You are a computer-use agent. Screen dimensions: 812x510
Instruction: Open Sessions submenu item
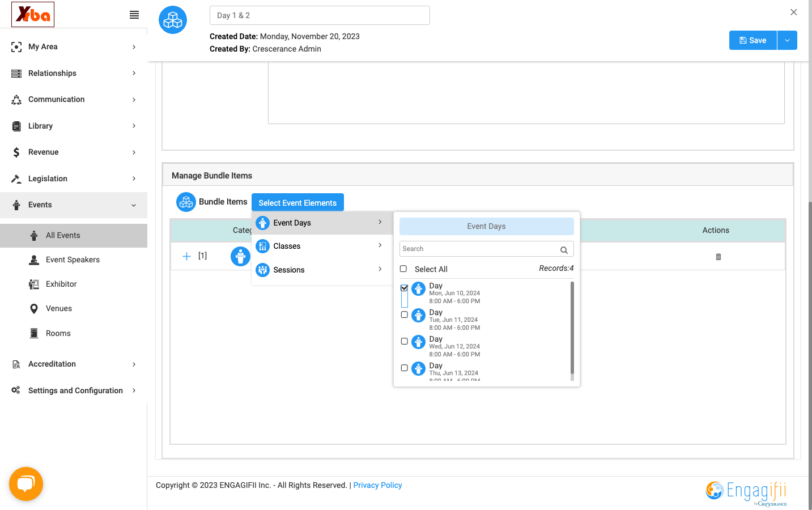pyautogui.click(x=322, y=270)
